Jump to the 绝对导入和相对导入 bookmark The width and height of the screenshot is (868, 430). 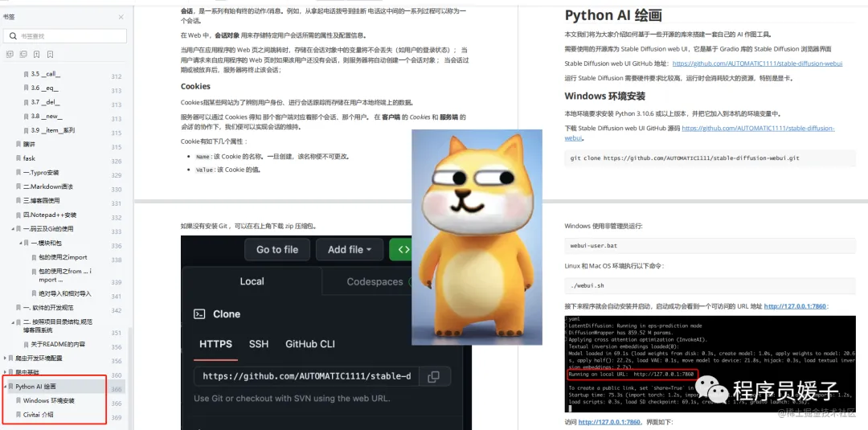coord(65,293)
